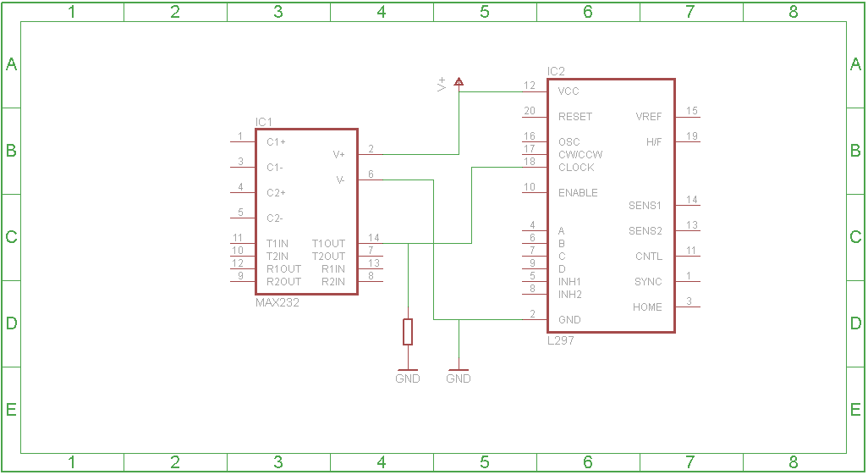Click the T2OUT pin label

pyautogui.click(x=328, y=257)
